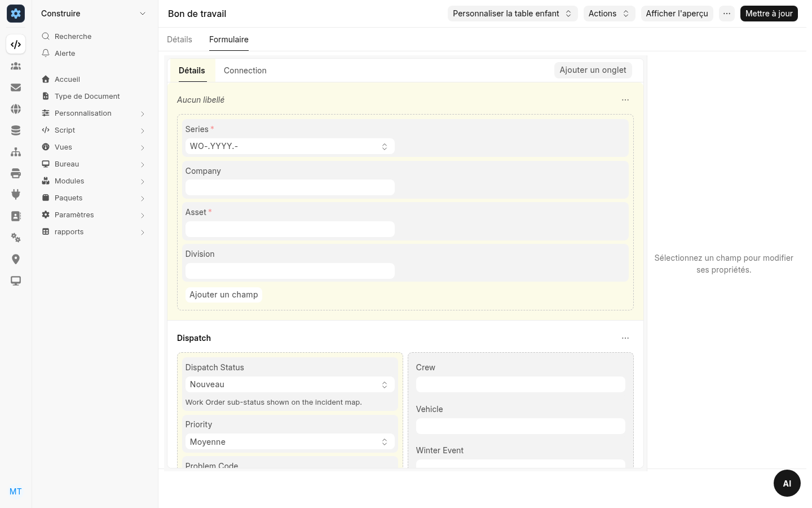Open the envelope mail rail icon
Image resolution: width=812 pixels, height=508 pixels.
tap(16, 87)
